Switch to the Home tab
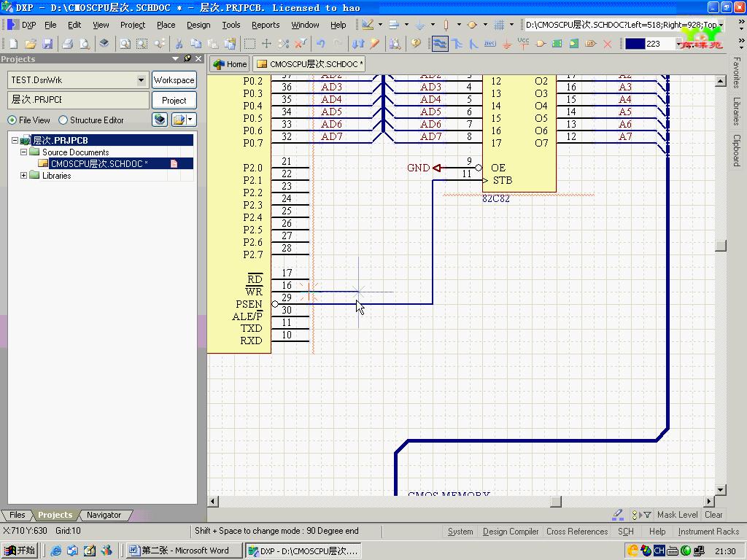Screen dimensions: 747x560 tap(230, 64)
